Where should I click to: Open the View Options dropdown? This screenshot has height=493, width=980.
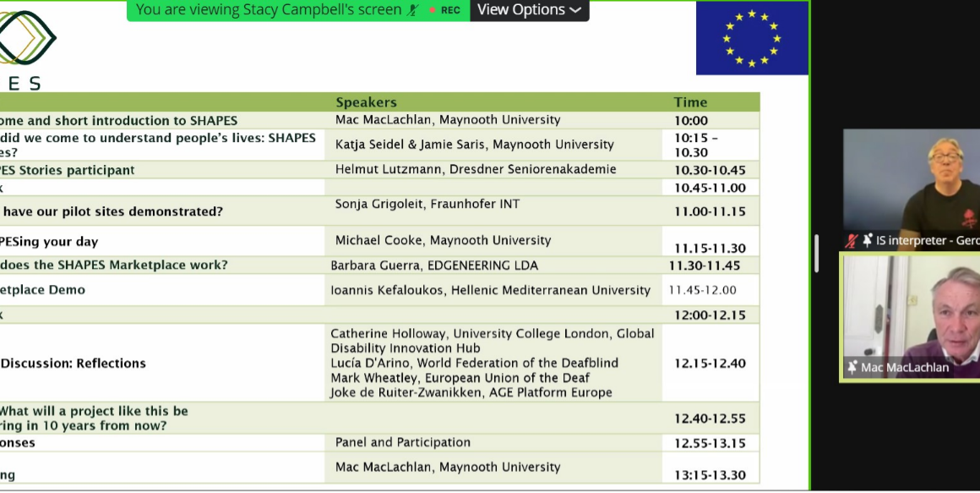pos(529,10)
